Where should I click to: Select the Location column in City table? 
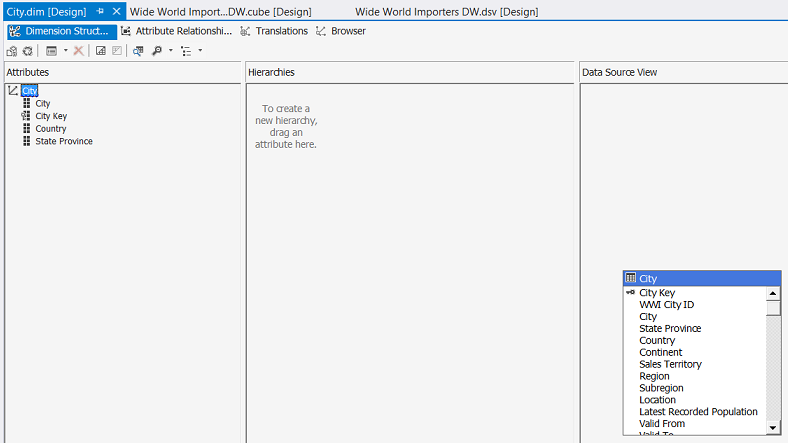(x=657, y=400)
